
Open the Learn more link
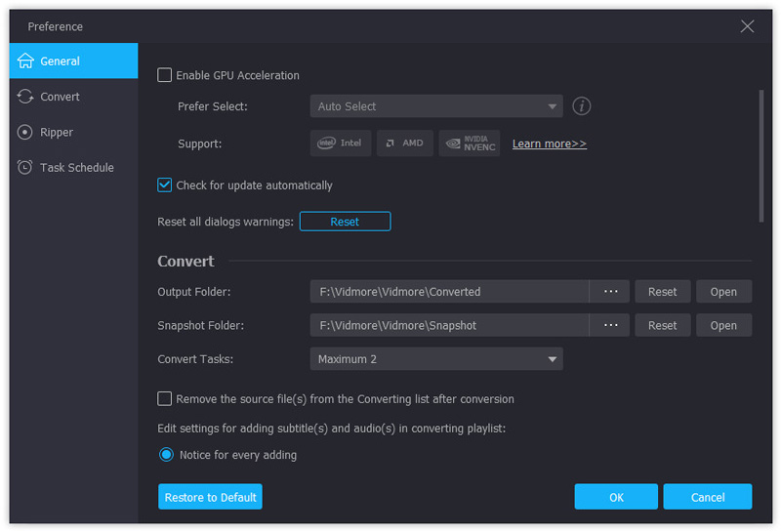(x=550, y=144)
